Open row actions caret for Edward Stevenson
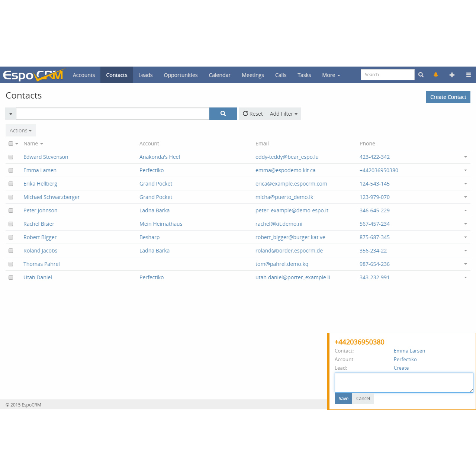The image size is (476, 476). pyautogui.click(x=465, y=157)
